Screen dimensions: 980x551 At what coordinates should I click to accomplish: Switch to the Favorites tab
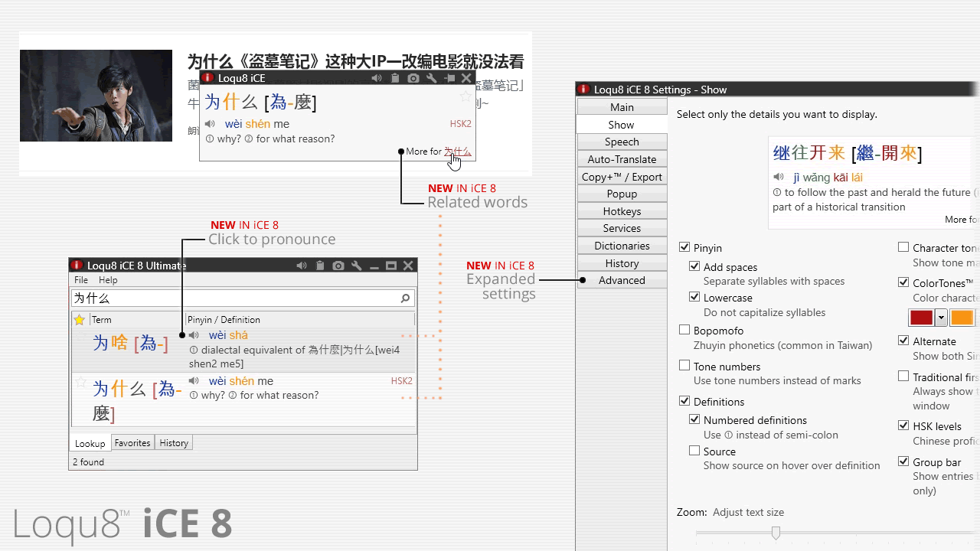(132, 443)
